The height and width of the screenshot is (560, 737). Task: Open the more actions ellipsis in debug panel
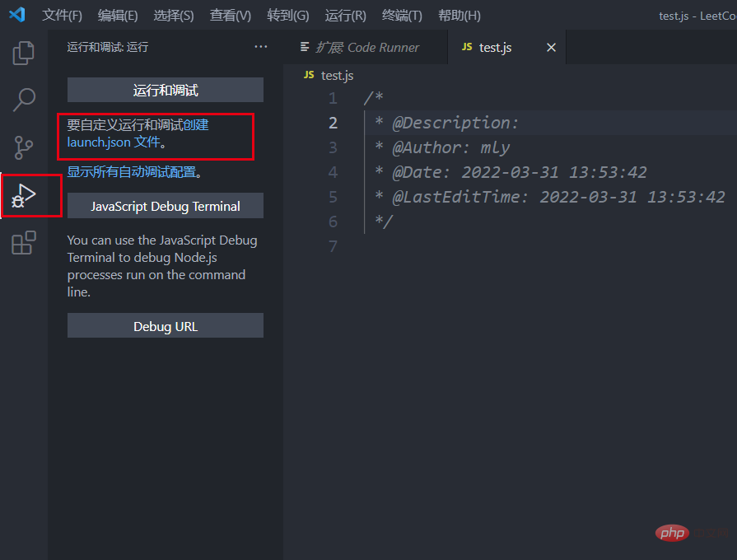pos(261,47)
